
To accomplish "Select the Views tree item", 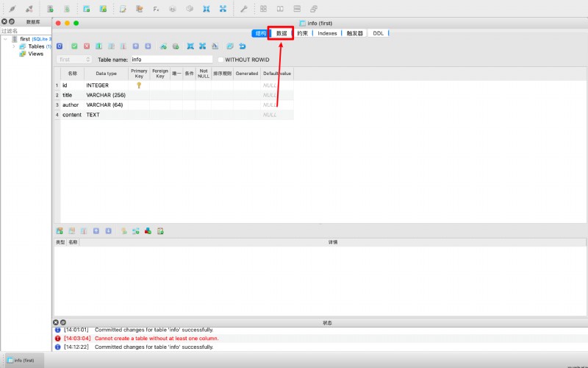I will click(35, 54).
